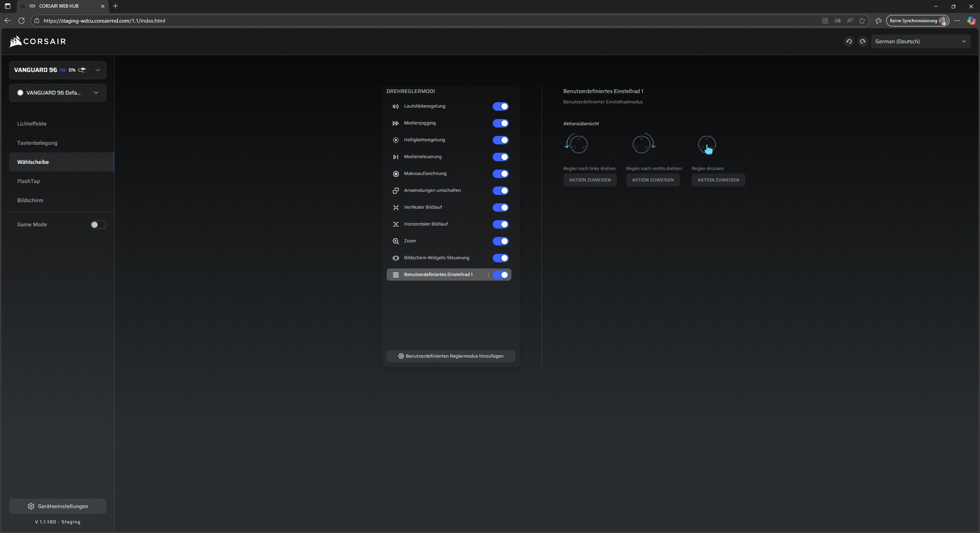
Task: Click the undo arrow icon in header
Action: (849, 41)
